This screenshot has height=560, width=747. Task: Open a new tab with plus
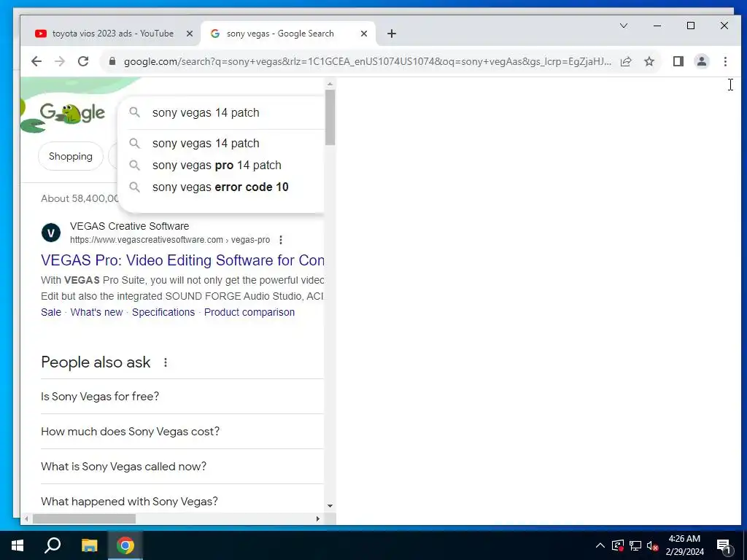(x=392, y=34)
